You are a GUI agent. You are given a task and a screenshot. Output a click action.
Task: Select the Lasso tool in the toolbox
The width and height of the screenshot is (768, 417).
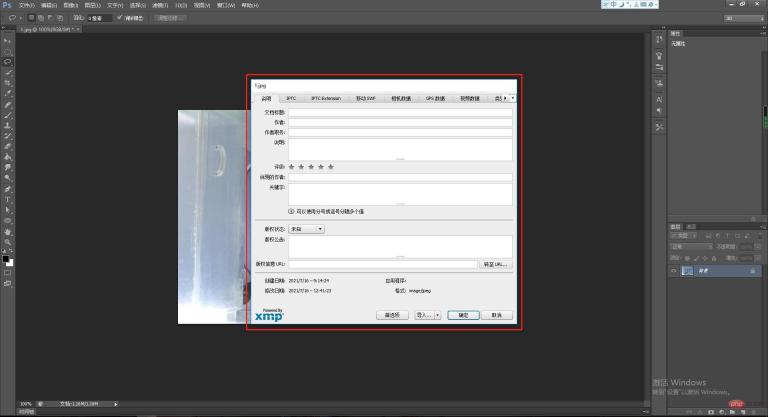8,62
